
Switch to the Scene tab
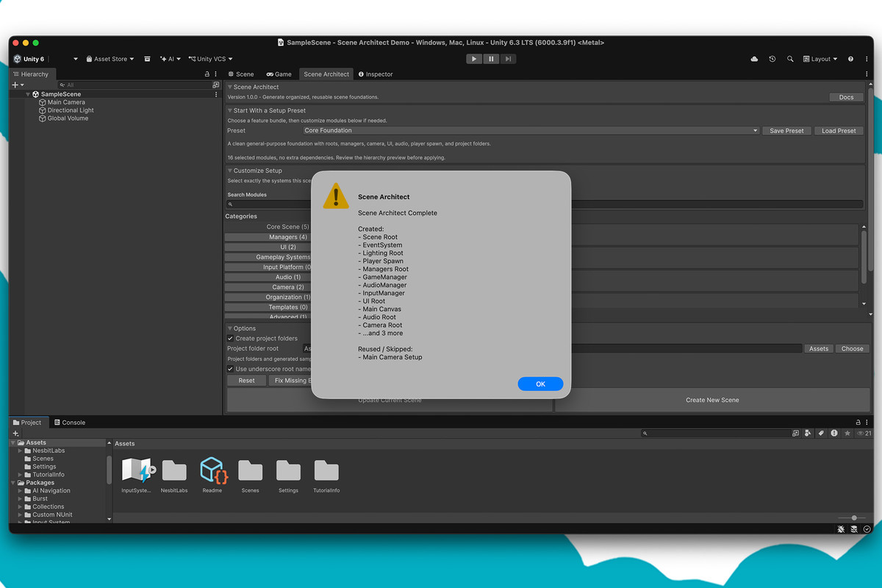coord(241,74)
